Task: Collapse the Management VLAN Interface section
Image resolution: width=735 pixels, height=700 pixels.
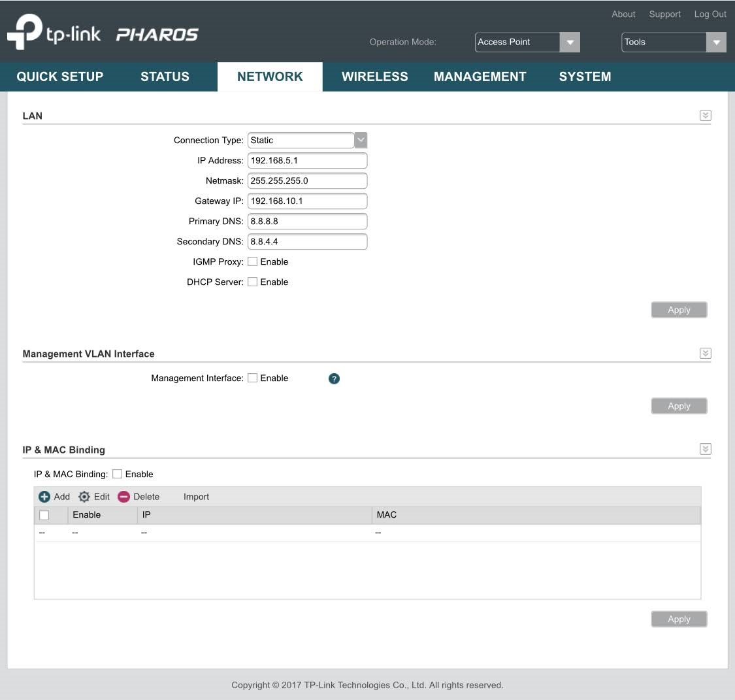Action: tap(705, 353)
